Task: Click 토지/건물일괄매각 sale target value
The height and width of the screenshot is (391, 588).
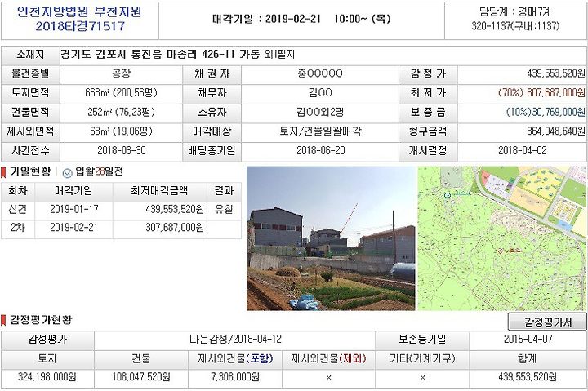Action: click(320, 131)
